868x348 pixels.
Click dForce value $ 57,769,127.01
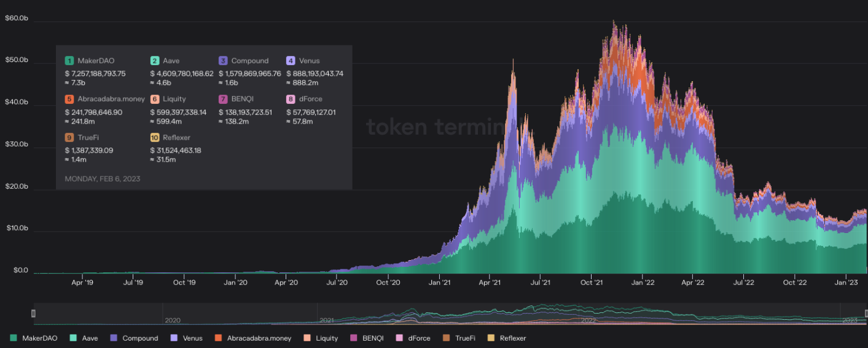click(311, 112)
